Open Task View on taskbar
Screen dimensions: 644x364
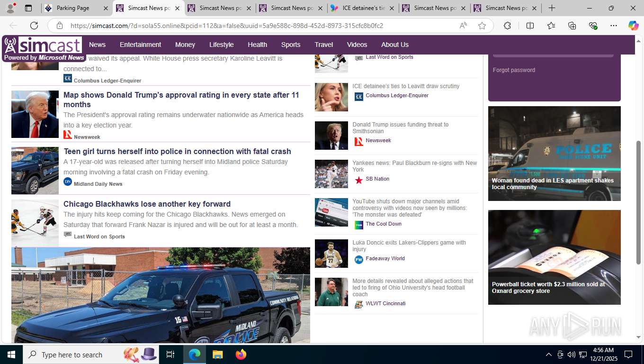(x=170, y=355)
